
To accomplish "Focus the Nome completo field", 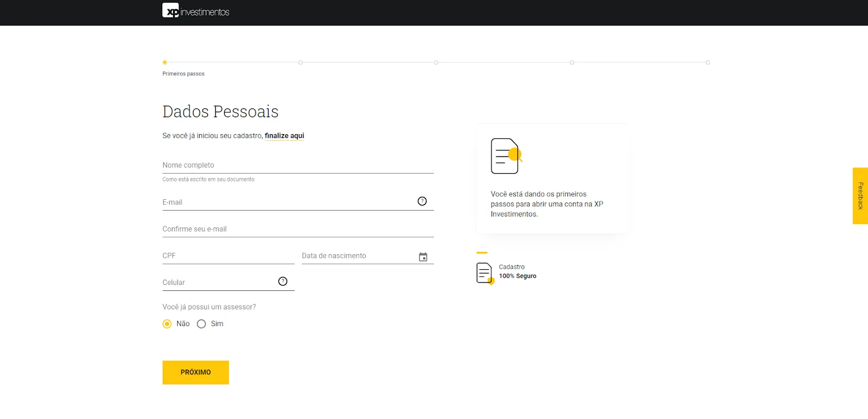I will (x=298, y=165).
